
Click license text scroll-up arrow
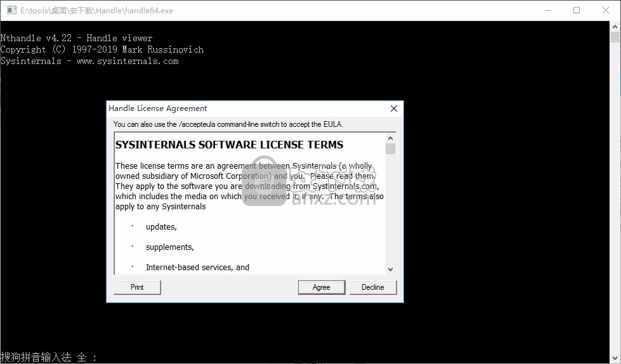390,138
